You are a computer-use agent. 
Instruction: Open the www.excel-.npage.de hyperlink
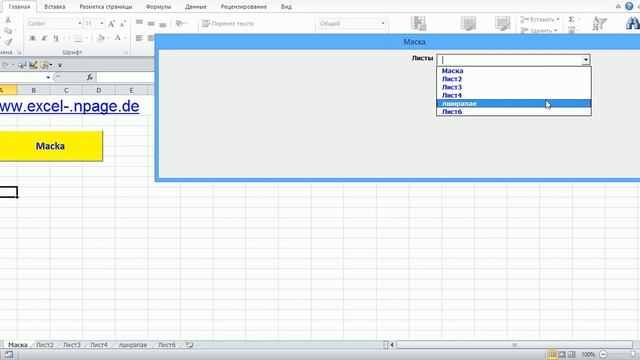(x=69, y=106)
